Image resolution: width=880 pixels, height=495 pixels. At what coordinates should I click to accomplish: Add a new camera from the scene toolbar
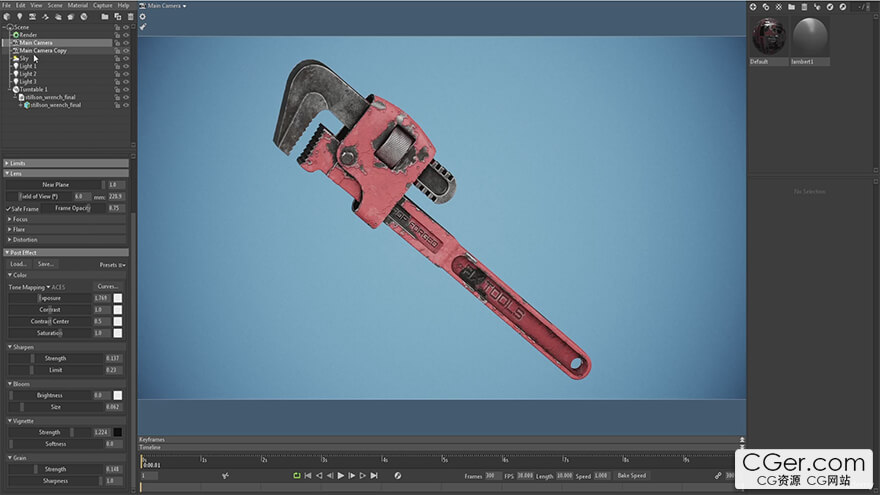[x=32, y=17]
